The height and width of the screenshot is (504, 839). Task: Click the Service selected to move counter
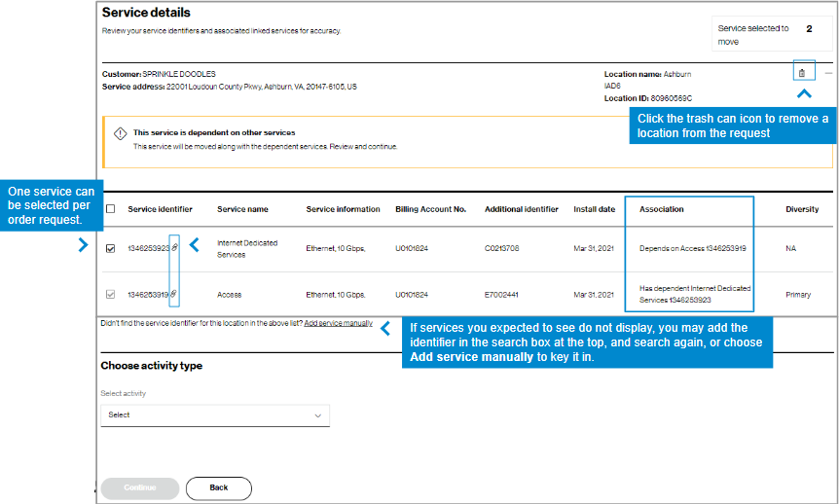point(772,34)
